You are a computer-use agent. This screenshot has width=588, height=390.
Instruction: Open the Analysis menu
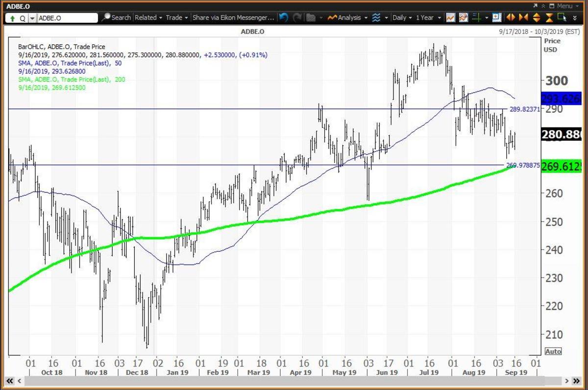click(x=348, y=18)
